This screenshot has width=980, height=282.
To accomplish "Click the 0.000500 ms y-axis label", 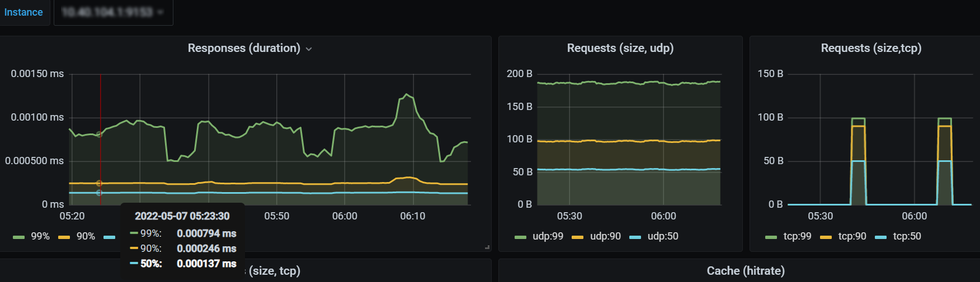I will pyautogui.click(x=35, y=161).
